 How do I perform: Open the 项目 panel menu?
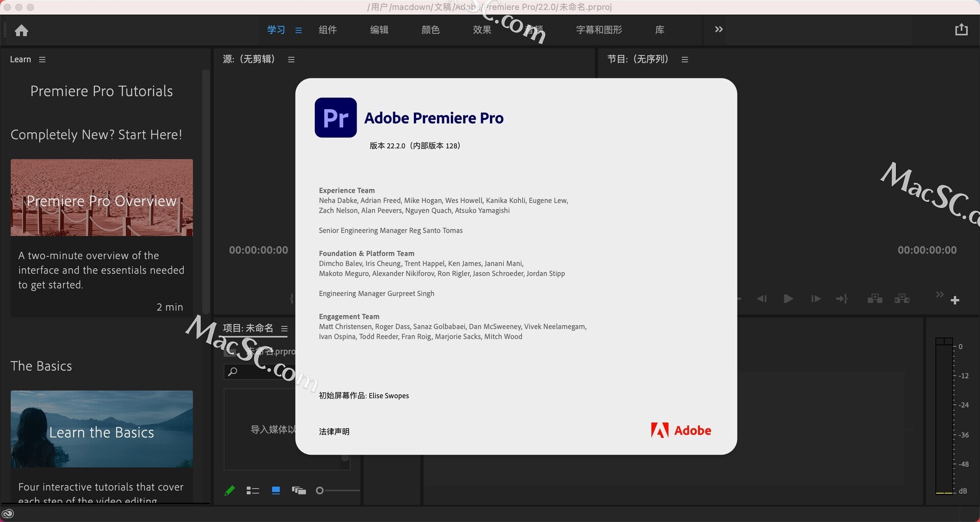(284, 329)
